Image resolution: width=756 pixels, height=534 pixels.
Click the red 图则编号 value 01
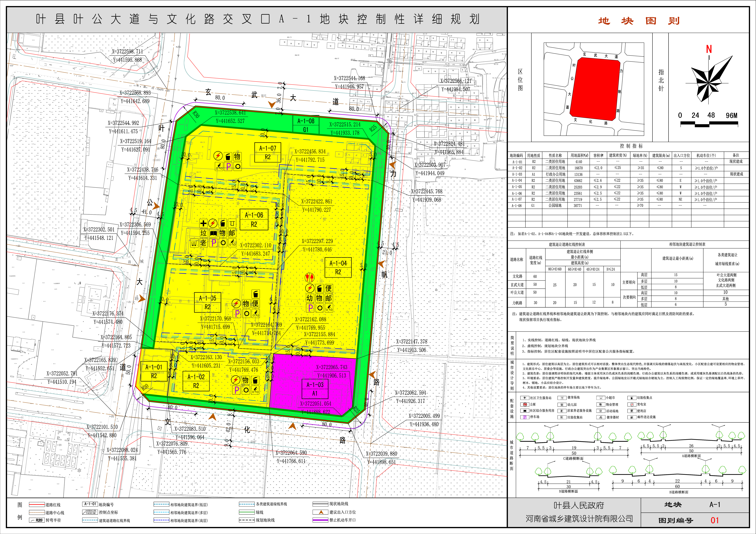click(715, 521)
